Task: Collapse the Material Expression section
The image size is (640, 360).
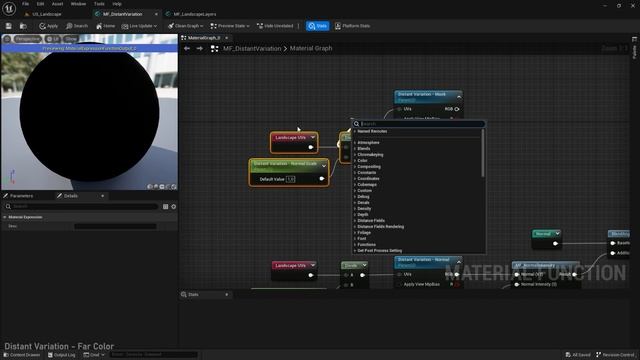Action: click(x=5, y=217)
